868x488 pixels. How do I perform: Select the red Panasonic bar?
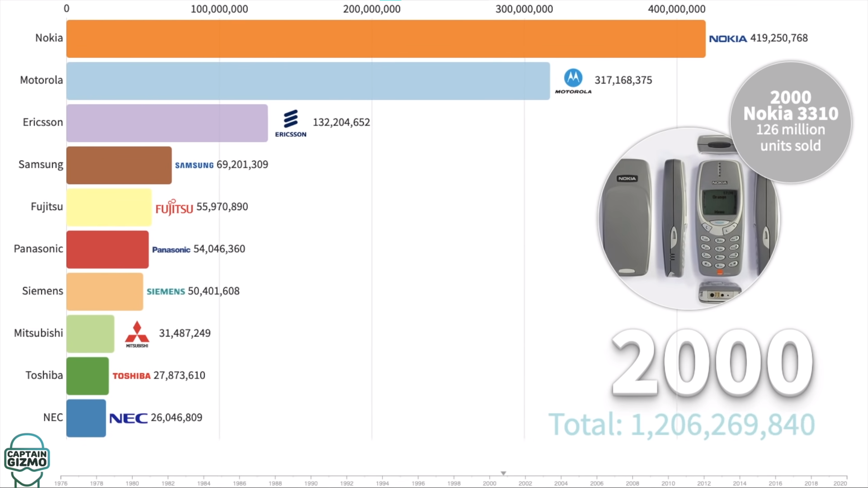click(x=108, y=249)
